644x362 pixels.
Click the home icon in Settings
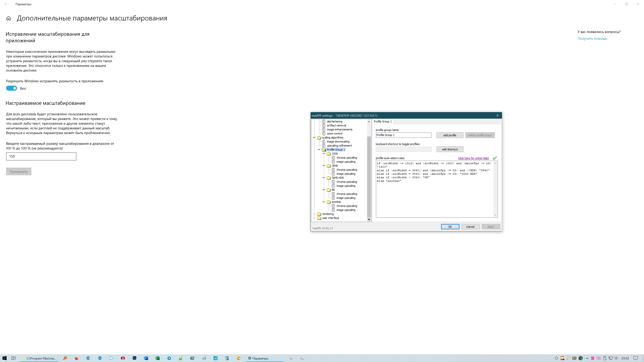tap(9, 18)
